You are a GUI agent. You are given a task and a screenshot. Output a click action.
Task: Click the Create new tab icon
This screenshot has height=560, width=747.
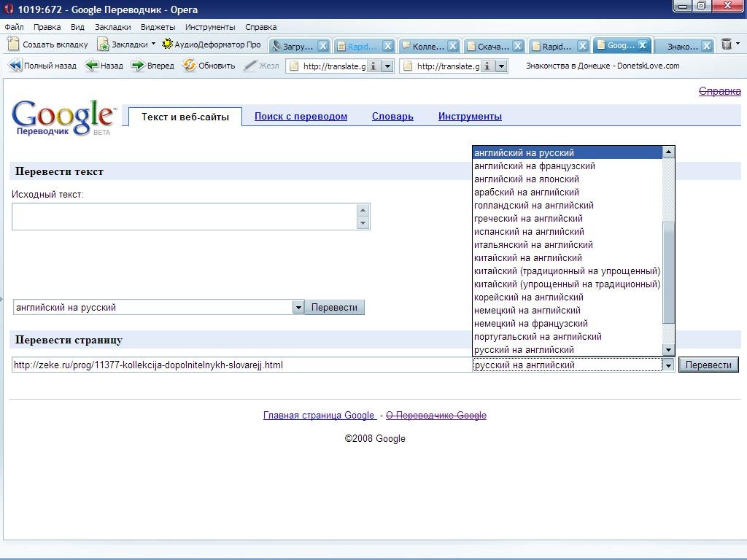click(14, 44)
